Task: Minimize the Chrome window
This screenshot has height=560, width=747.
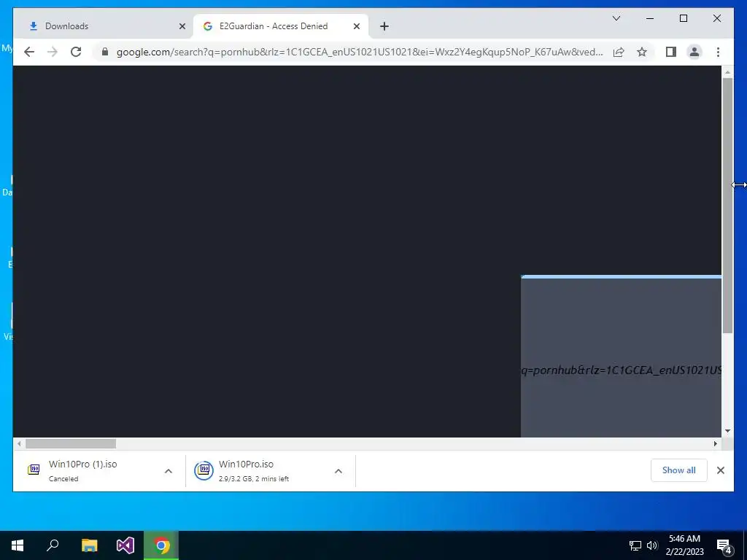Action: pos(650,18)
